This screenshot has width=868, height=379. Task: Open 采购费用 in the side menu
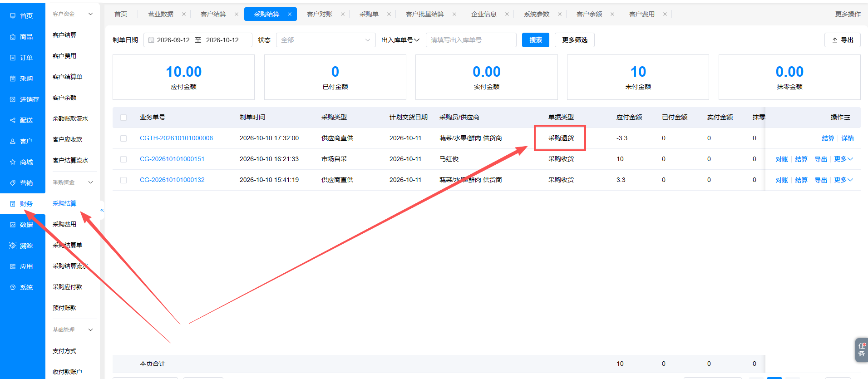coord(64,224)
